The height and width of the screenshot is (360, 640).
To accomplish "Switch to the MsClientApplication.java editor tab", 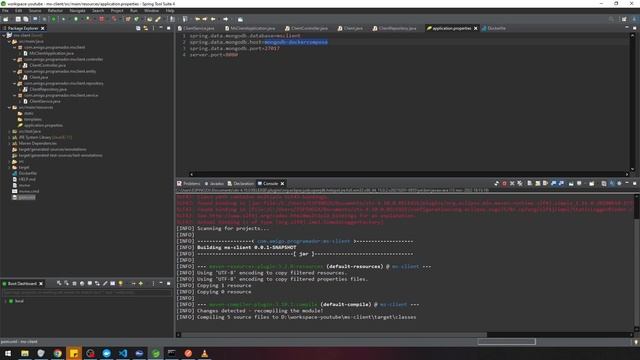I will pos(250,28).
